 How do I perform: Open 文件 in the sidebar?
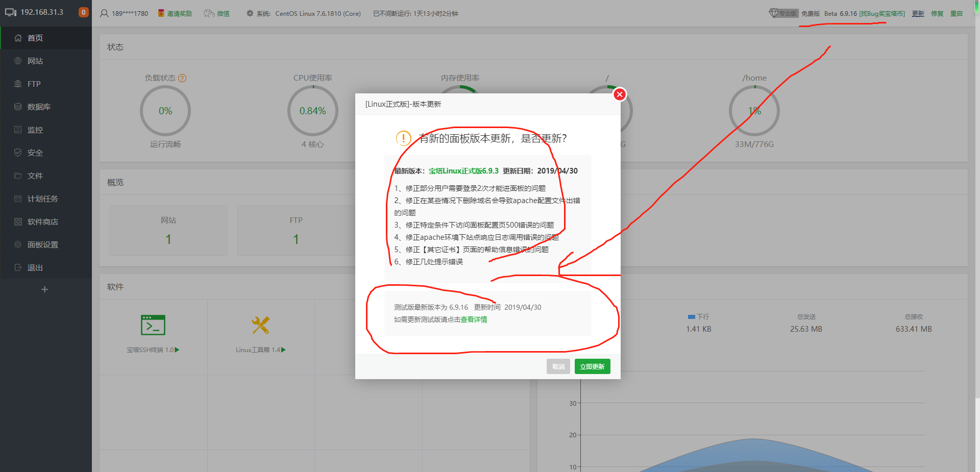(46, 176)
